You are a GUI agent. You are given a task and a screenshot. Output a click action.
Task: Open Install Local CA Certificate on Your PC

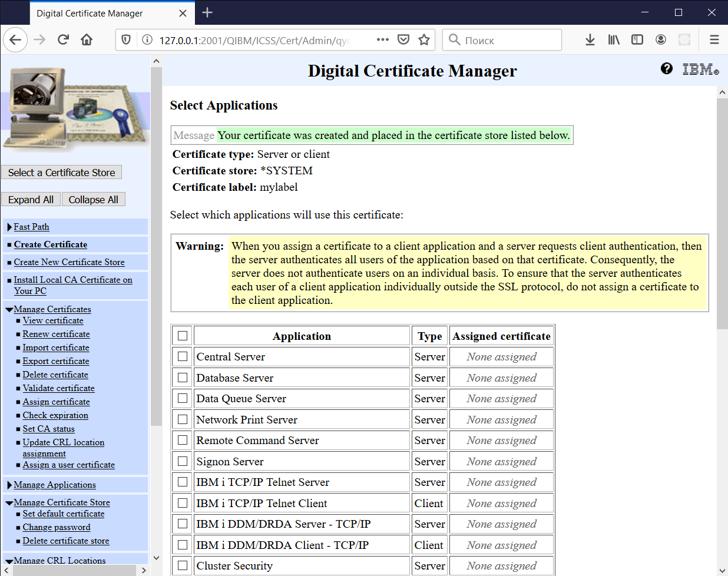(73, 285)
